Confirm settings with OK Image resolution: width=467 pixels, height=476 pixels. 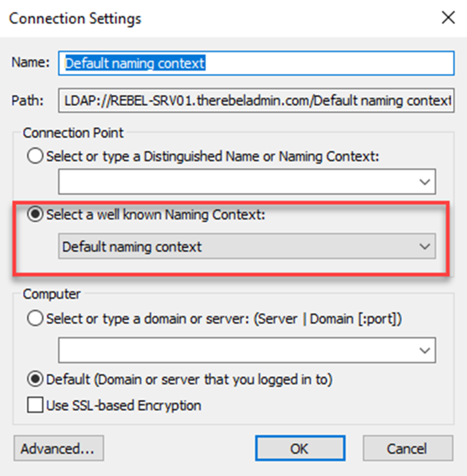(x=299, y=448)
